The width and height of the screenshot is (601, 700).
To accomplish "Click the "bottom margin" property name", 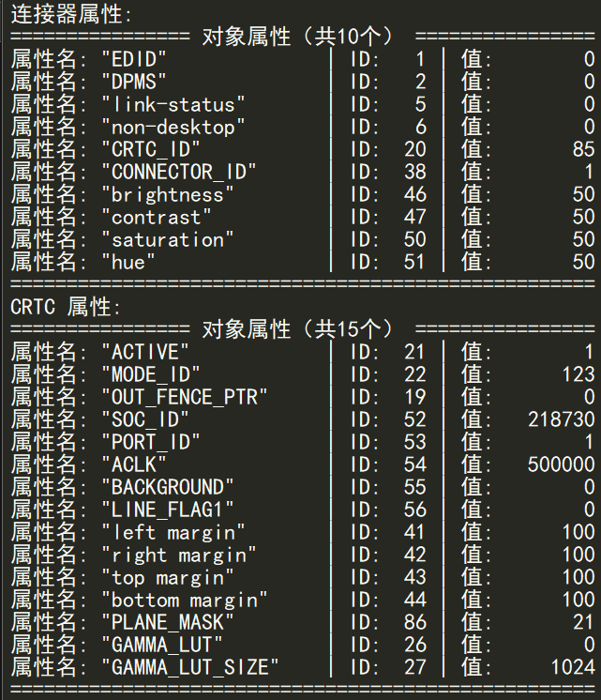I will click(x=185, y=599).
